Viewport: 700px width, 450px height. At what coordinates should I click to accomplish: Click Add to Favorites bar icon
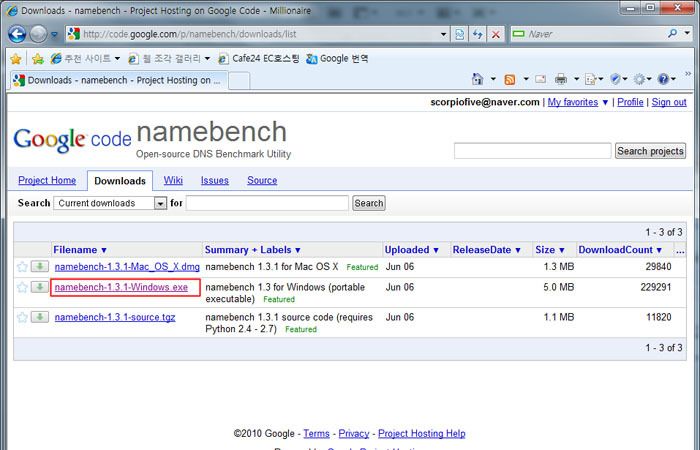38,59
